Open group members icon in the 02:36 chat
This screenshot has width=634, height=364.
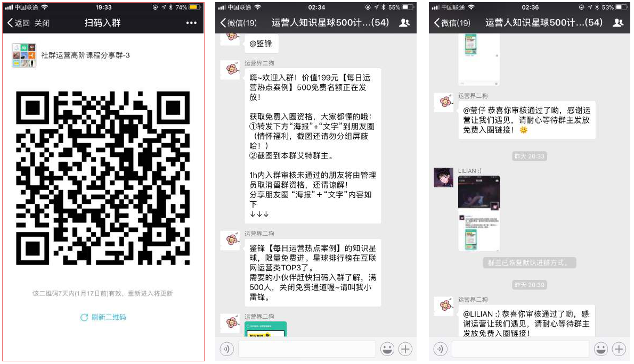click(618, 23)
